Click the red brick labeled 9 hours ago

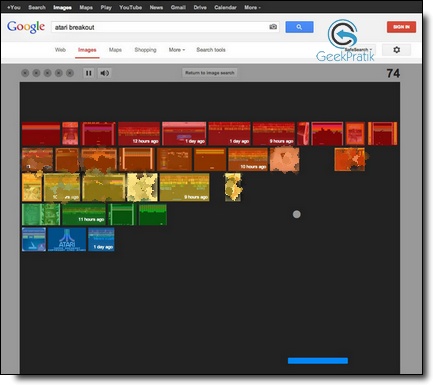[x=274, y=134]
